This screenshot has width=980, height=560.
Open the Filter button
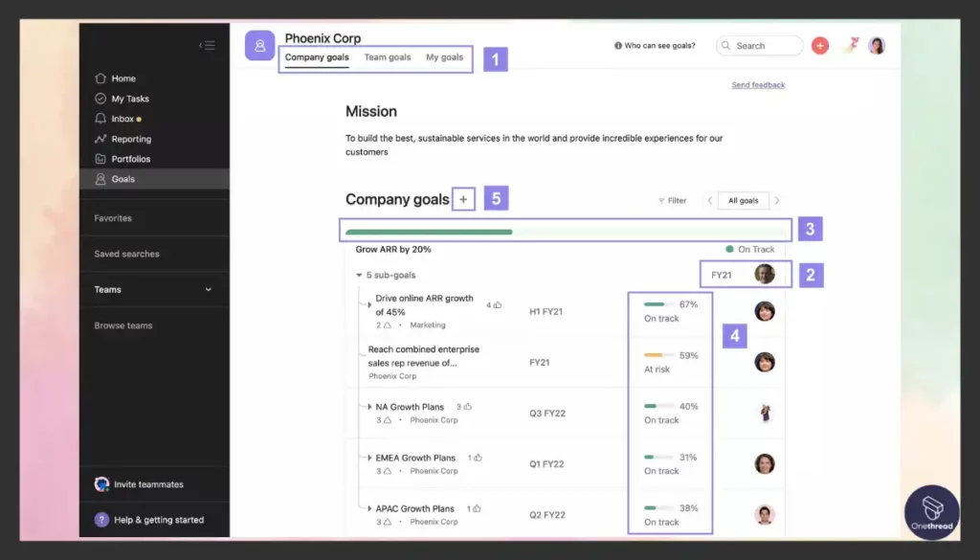pyautogui.click(x=673, y=201)
